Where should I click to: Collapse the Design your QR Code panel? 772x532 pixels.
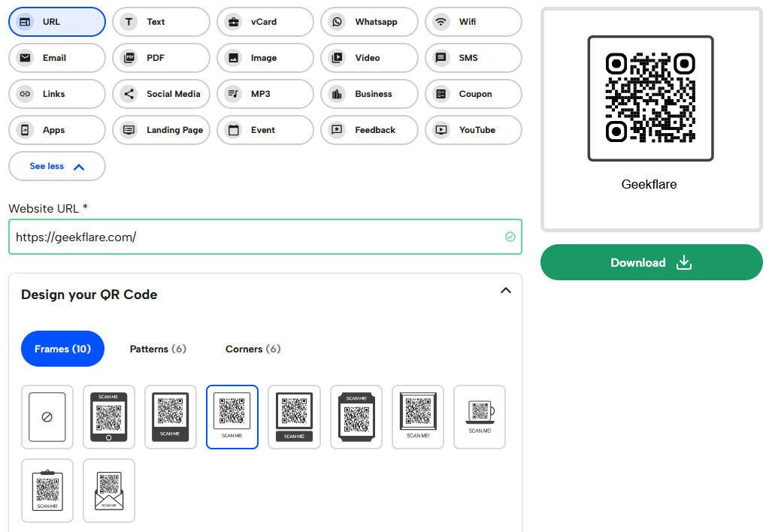pyautogui.click(x=506, y=290)
